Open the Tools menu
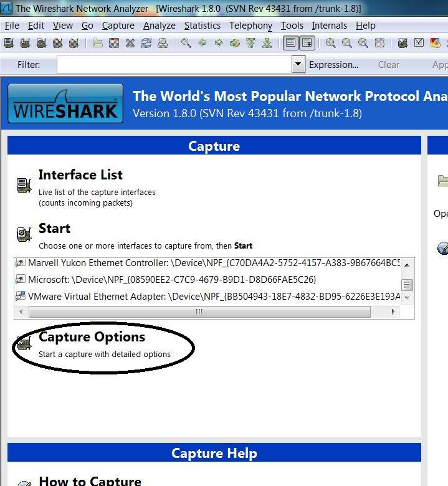This screenshot has height=486, width=448. pyautogui.click(x=292, y=26)
